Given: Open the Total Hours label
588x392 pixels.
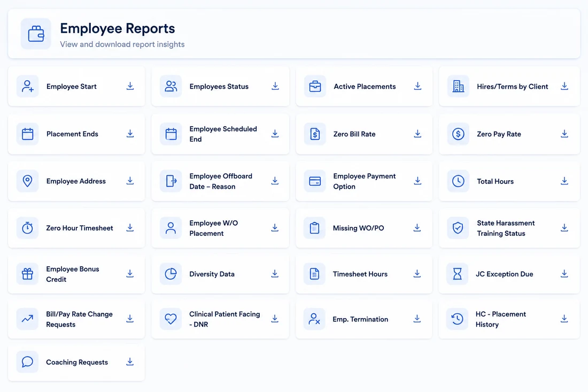Looking at the screenshot, I should coord(496,181).
